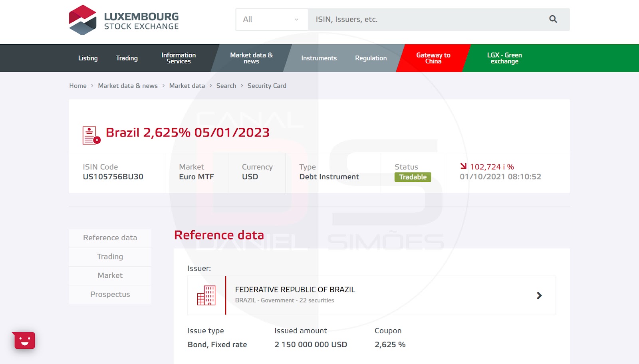Select Market sidebar tab

pyautogui.click(x=110, y=275)
